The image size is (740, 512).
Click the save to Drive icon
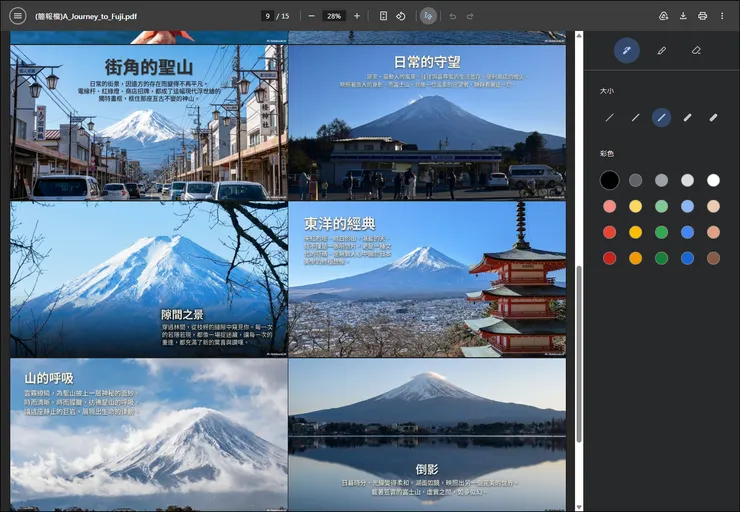point(663,16)
